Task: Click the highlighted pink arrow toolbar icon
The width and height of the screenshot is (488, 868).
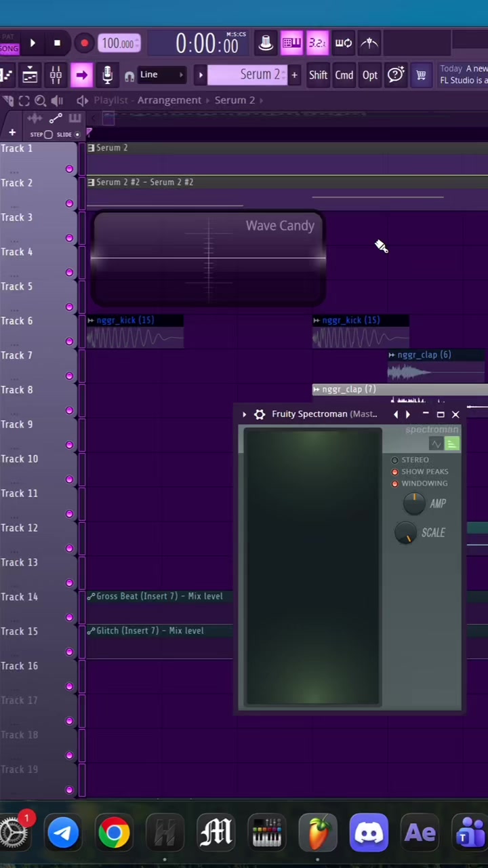Action: pos(81,75)
